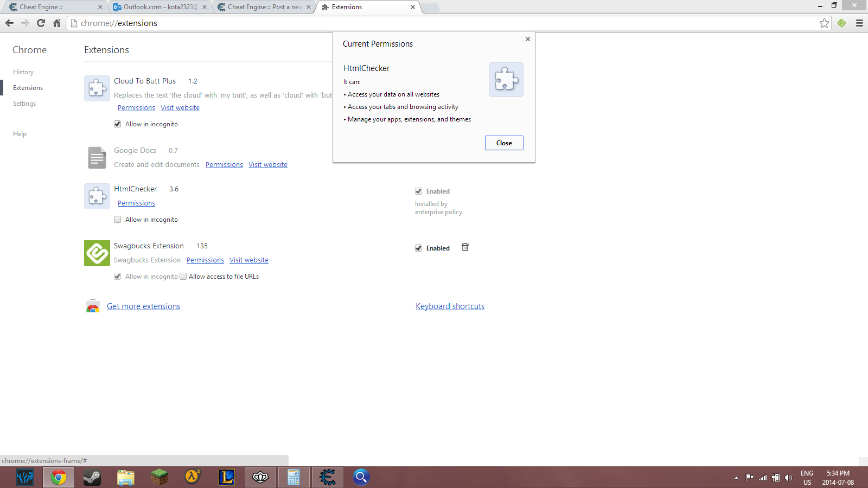Screen dimensions: 868x488
Task: Open Cheat Engine from the taskbar
Action: [x=328, y=477]
